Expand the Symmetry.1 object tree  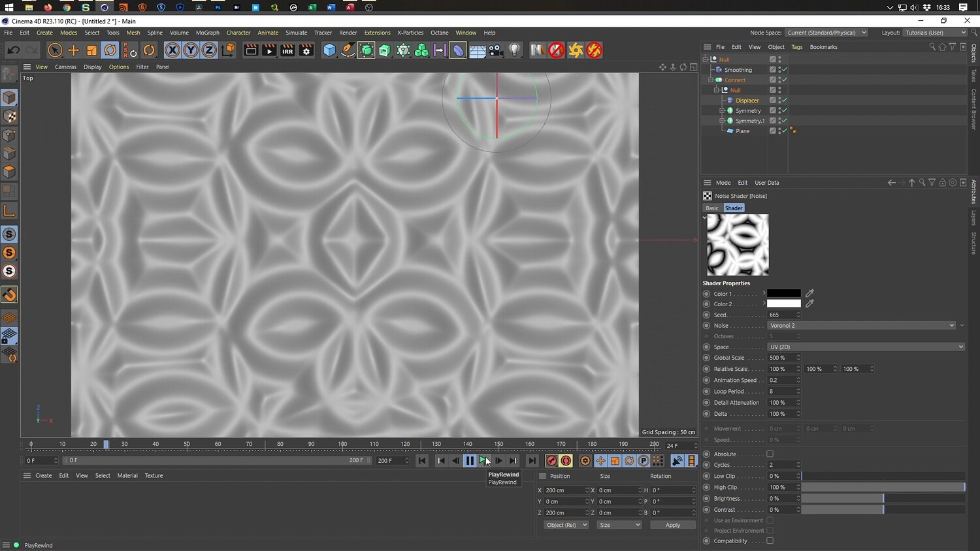(722, 121)
